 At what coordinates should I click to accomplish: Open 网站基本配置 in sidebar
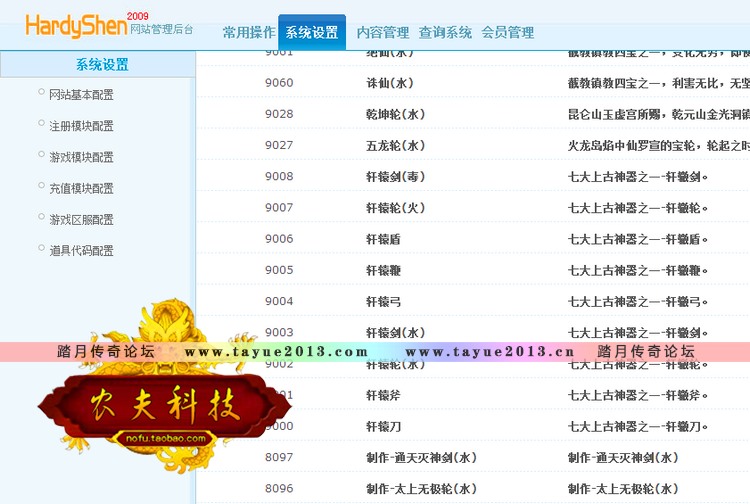[81, 95]
